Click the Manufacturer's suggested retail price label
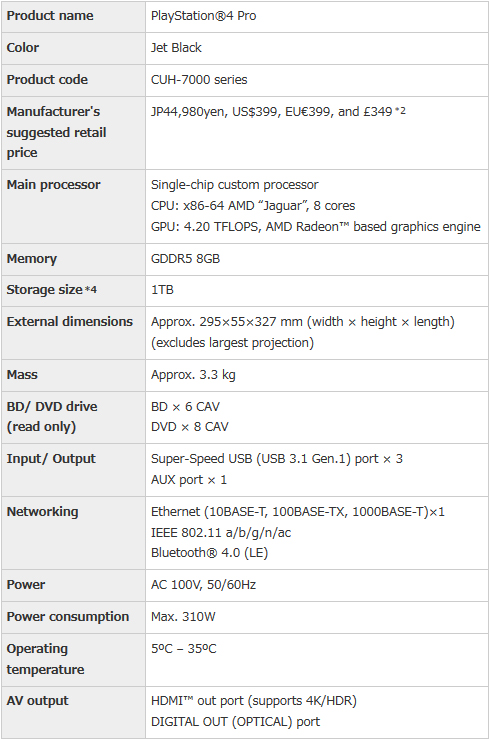The height and width of the screenshot is (740, 490). 56,132
